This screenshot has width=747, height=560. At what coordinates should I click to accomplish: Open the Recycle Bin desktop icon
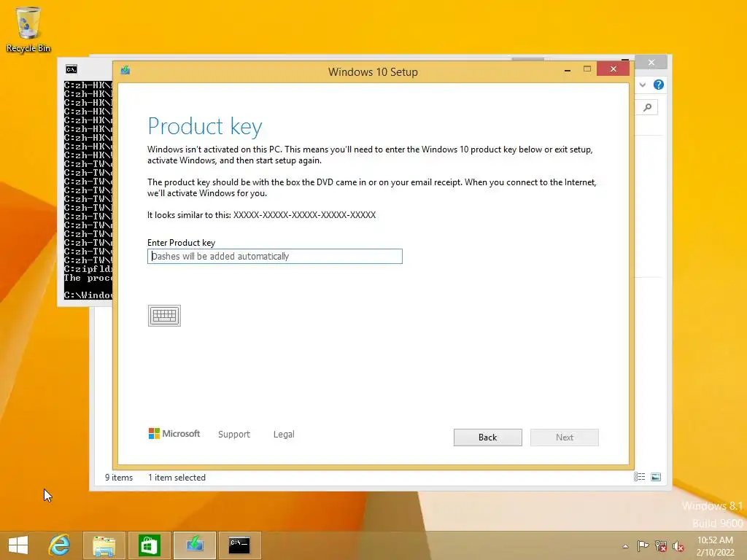[28, 29]
